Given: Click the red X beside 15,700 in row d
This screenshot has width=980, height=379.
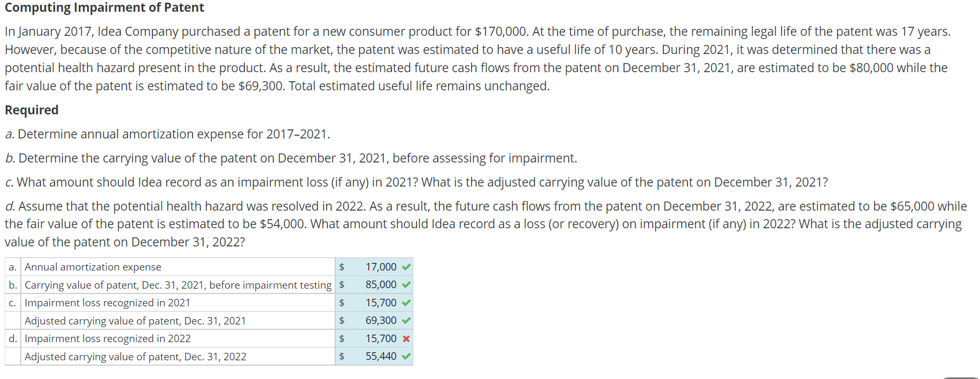Looking at the screenshot, I should (x=406, y=338).
